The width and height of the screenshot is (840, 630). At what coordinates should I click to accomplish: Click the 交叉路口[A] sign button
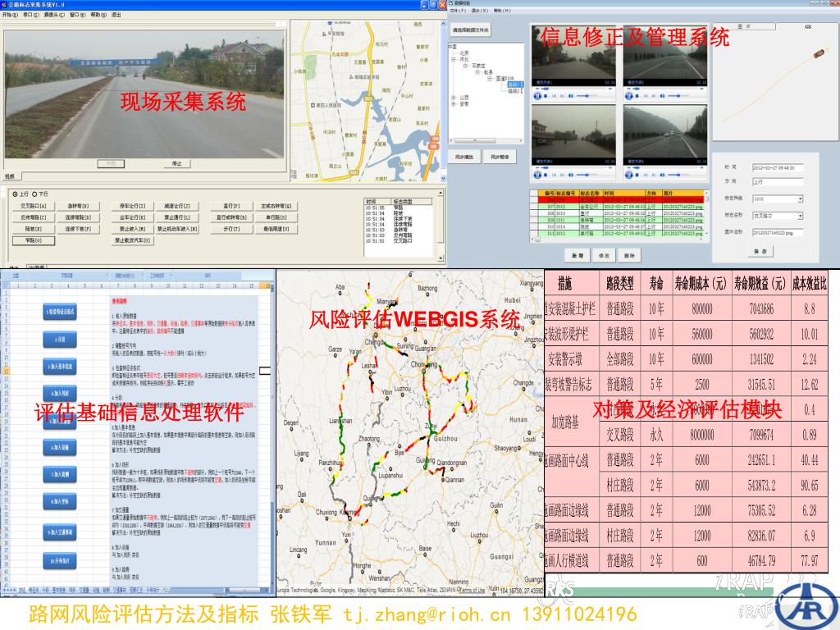click(34, 206)
